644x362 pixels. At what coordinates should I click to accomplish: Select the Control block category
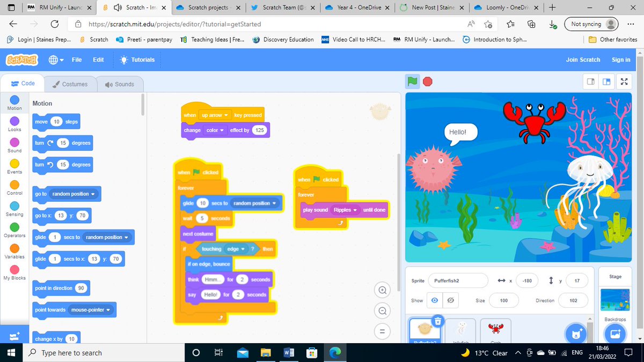14,188
